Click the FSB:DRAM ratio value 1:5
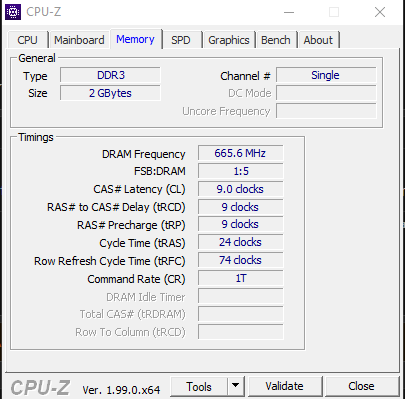Screen dimensions: 405x399 [240, 171]
